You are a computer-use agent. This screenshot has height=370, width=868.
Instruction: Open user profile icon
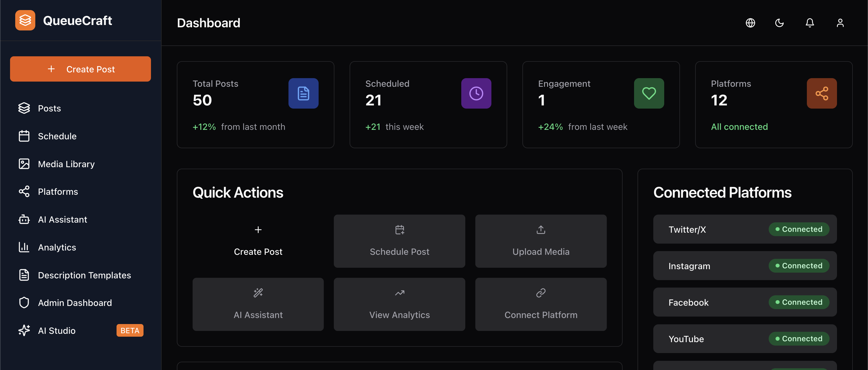pos(840,23)
